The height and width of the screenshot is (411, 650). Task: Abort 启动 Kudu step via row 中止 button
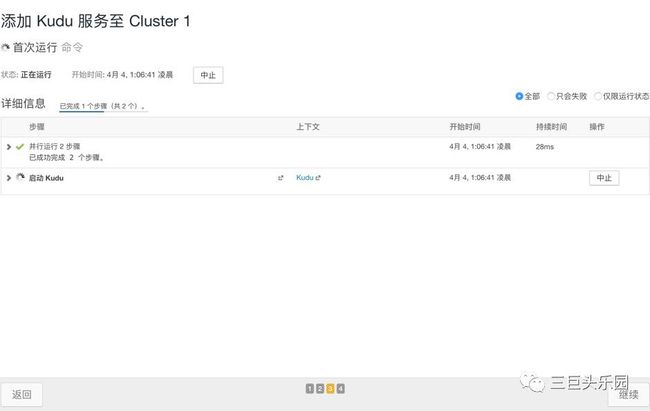click(x=603, y=178)
